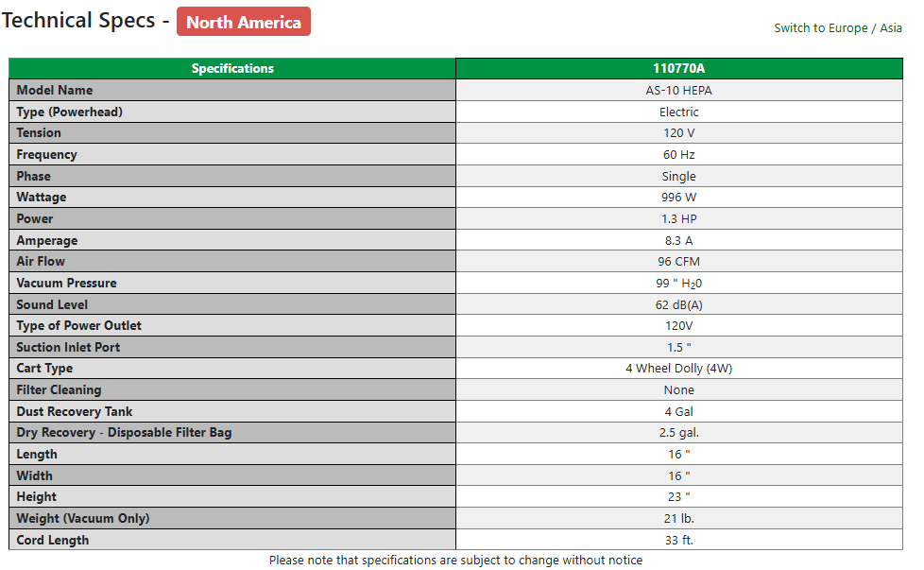Viewport: 924px width, 570px height.
Task: Select the 60 Hz value
Action: (679, 154)
